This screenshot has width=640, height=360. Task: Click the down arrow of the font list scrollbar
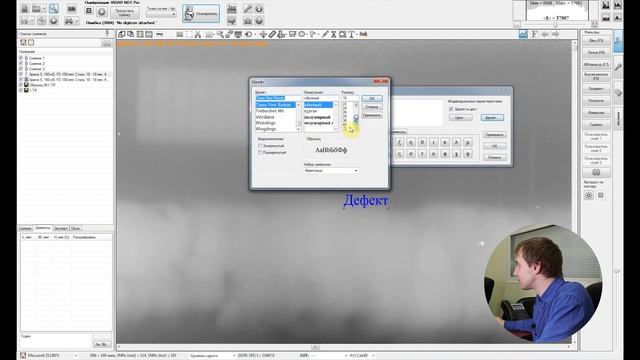tap(298, 129)
